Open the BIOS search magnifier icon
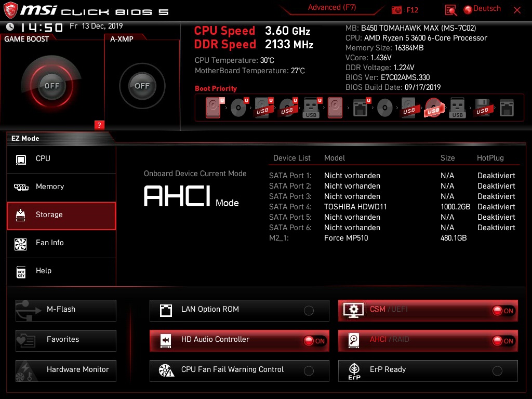The height and width of the screenshot is (399, 532). point(450,10)
